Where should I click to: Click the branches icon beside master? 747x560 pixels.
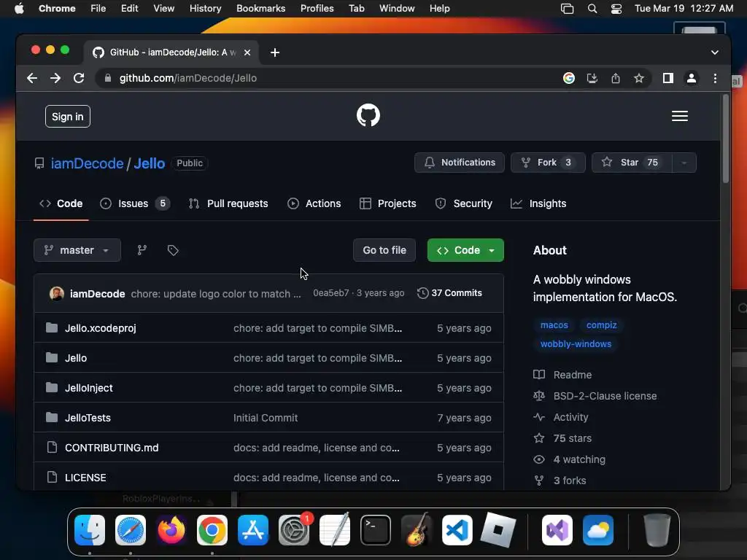tap(142, 250)
